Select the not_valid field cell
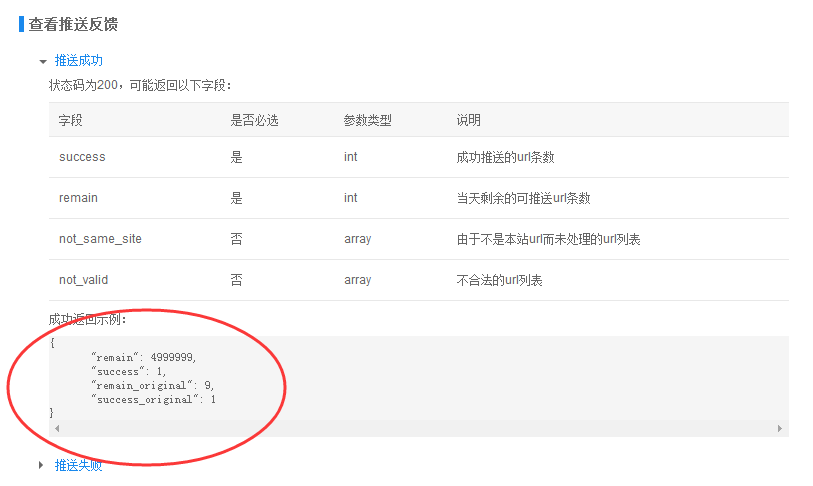This screenshot has width=813, height=486. [83, 280]
